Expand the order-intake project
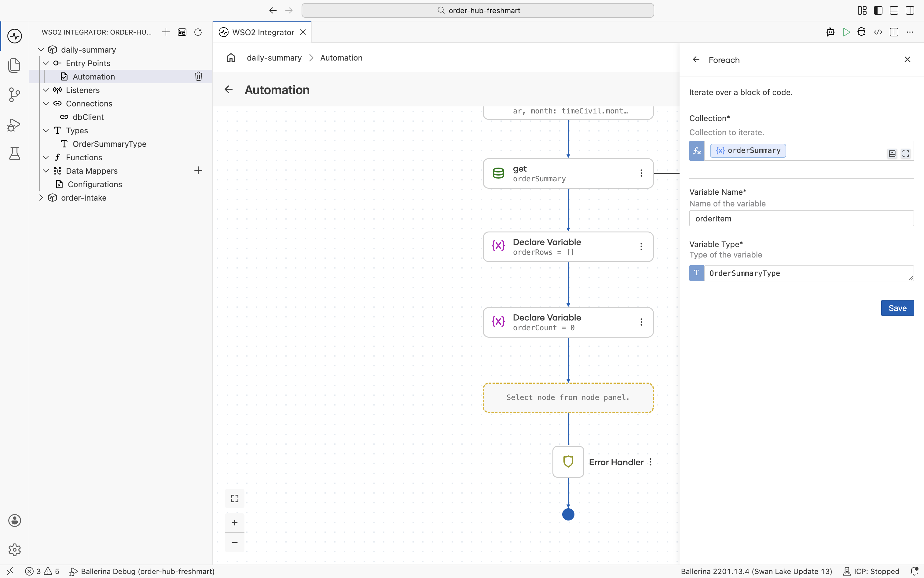 (x=41, y=198)
